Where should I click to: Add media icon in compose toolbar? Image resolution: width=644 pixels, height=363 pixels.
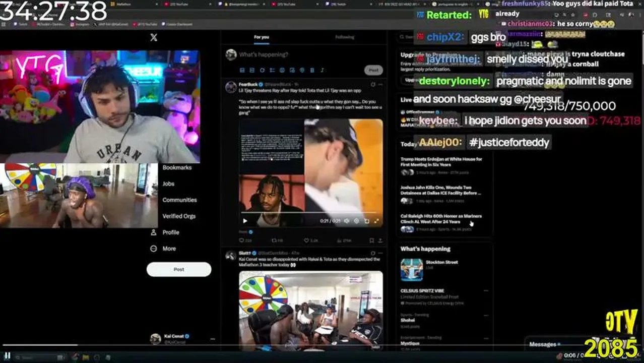tap(242, 70)
